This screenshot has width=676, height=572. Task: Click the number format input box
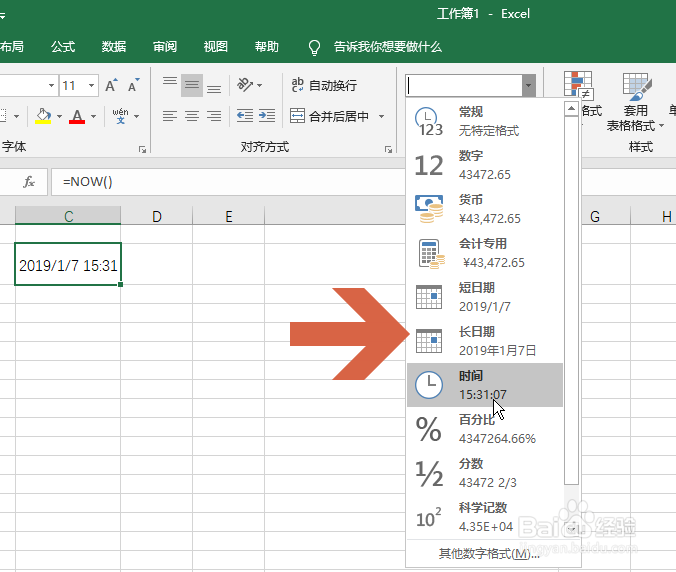(x=464, y=85)
